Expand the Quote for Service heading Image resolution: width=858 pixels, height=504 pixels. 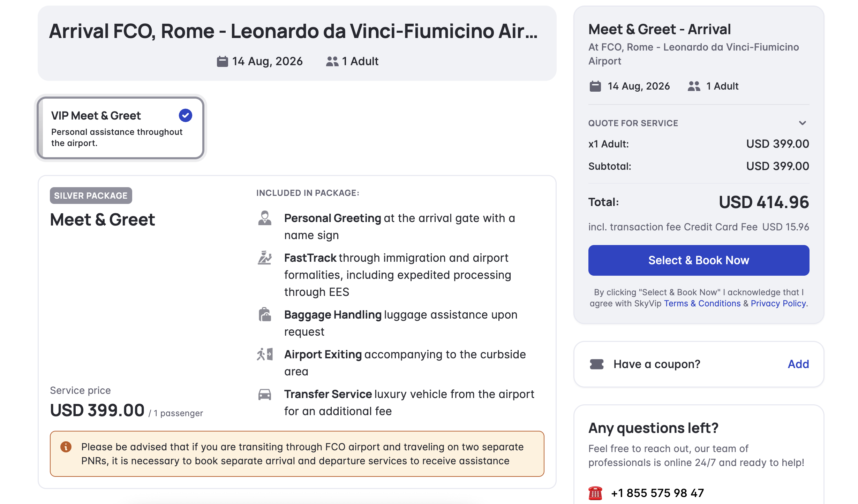(633, 123)
